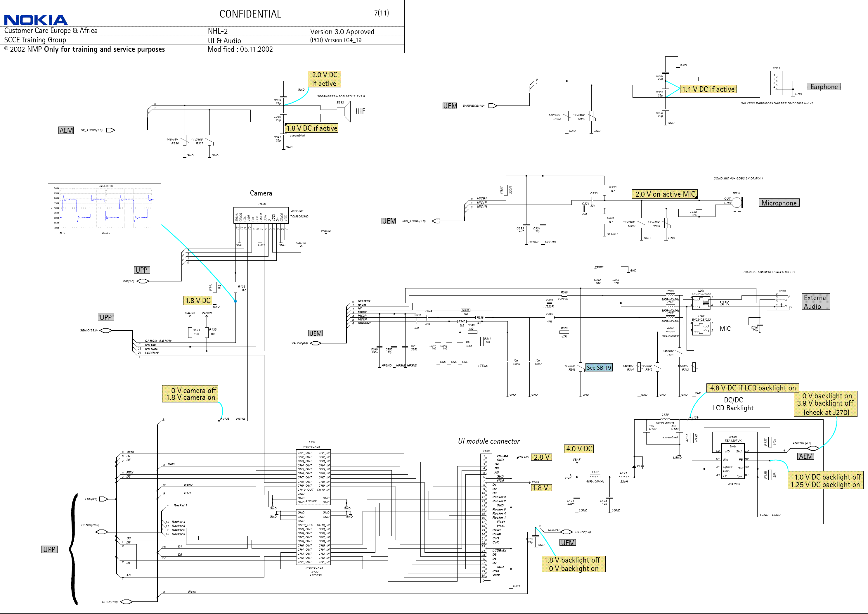The image size is (868, 614).
Task: Click the EARPIECE(1:0) port symbol
Action: click(x=493, y=106)
